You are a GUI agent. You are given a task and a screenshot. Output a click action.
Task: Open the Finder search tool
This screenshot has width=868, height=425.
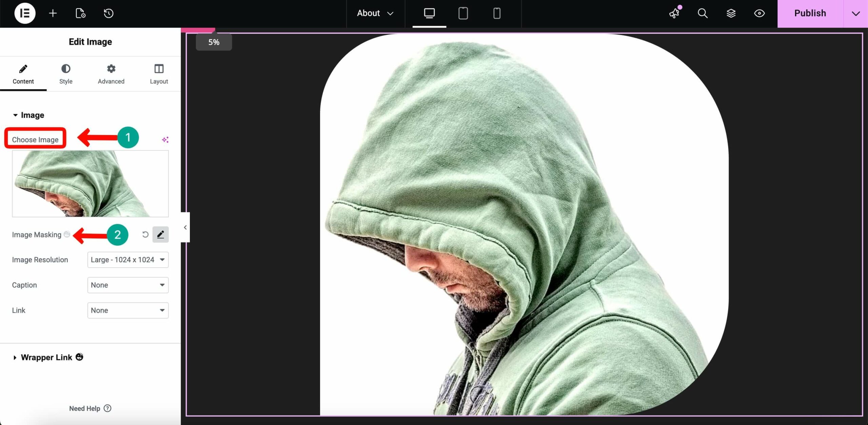pos(702,14)
